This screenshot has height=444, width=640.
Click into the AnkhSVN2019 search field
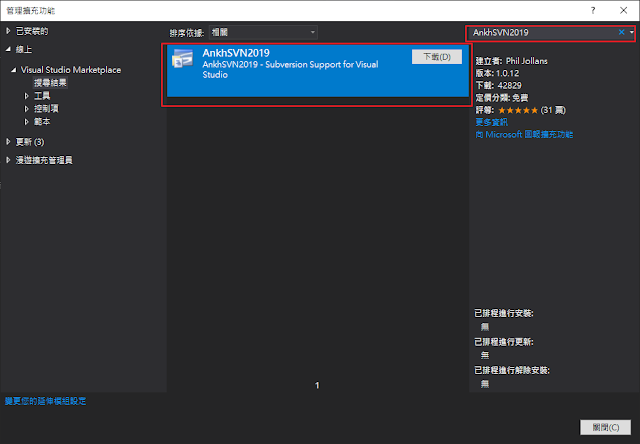coord(543,33)
